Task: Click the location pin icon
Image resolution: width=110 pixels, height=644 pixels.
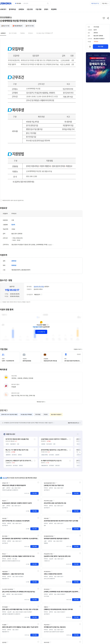Action: click(66, 355)
